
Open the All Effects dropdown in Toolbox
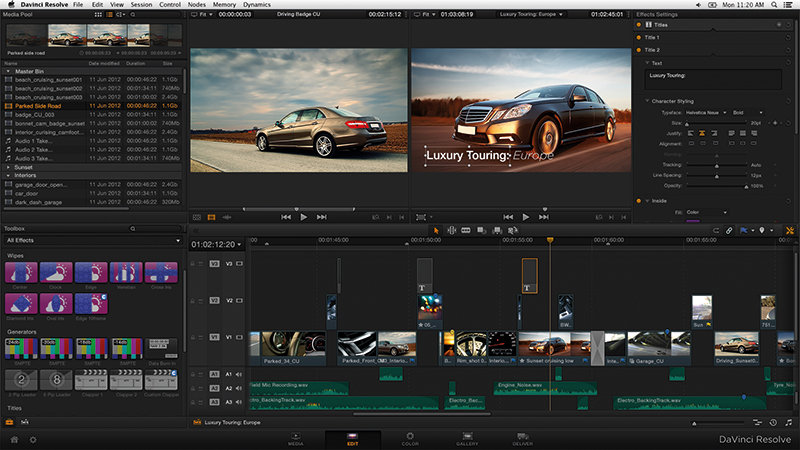click(x=93, y=240)
